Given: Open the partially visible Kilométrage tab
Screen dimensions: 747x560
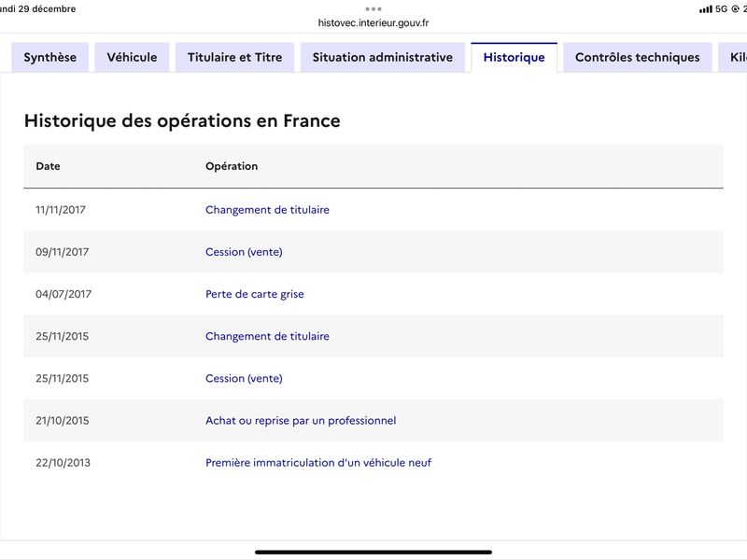Looking at the screenshot, I should click(731, 57).
